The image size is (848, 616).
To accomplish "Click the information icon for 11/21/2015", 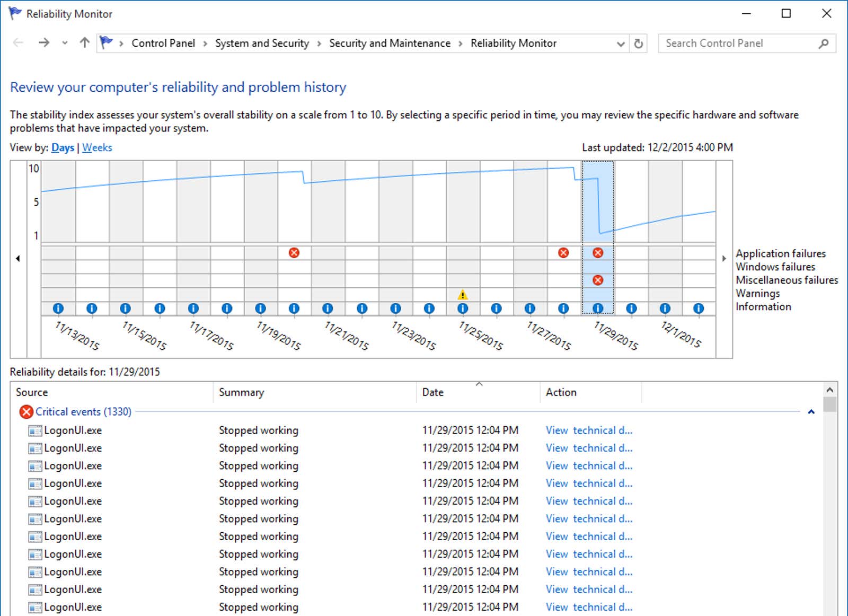I will tap(328, 308).
